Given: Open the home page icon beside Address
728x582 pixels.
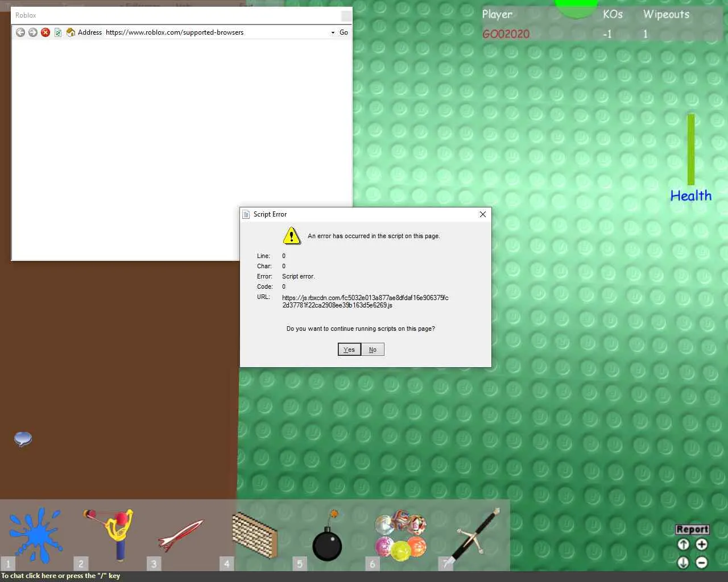Looking at the screenshot, I should click(x=71, y=32).
